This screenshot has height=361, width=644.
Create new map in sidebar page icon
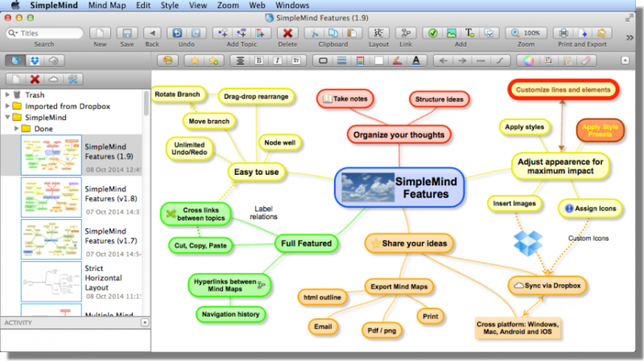coord(15,79)
